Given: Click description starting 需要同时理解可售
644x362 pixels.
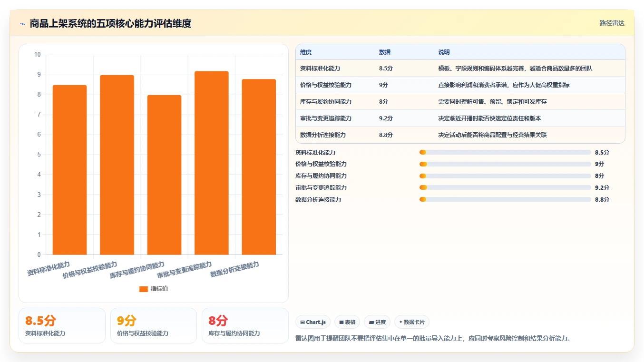Looking at the screenshot, I should click(492, 102).
